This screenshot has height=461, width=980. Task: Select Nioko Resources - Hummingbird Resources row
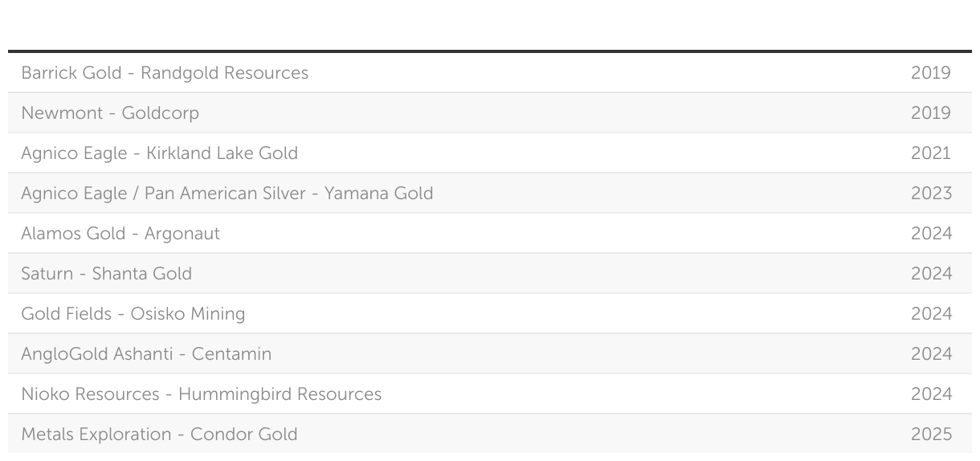tap(490, 394)
